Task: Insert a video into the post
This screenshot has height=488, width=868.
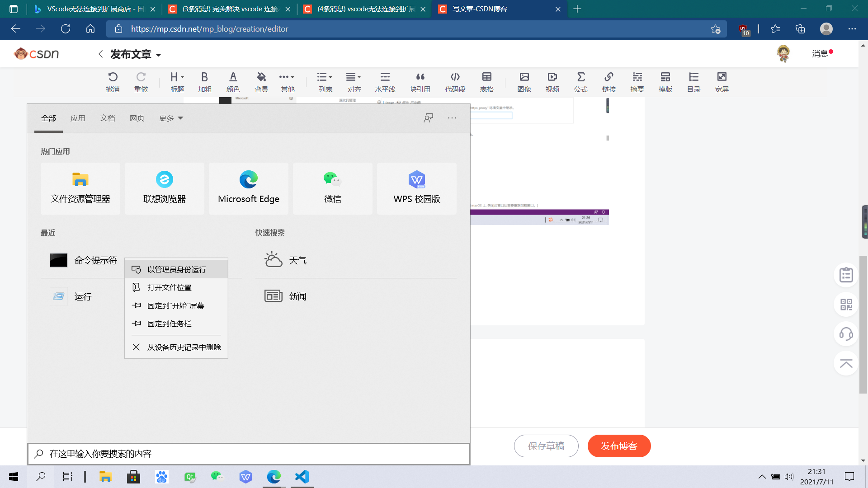Action: pyautogui.click(x=552, y=81)
